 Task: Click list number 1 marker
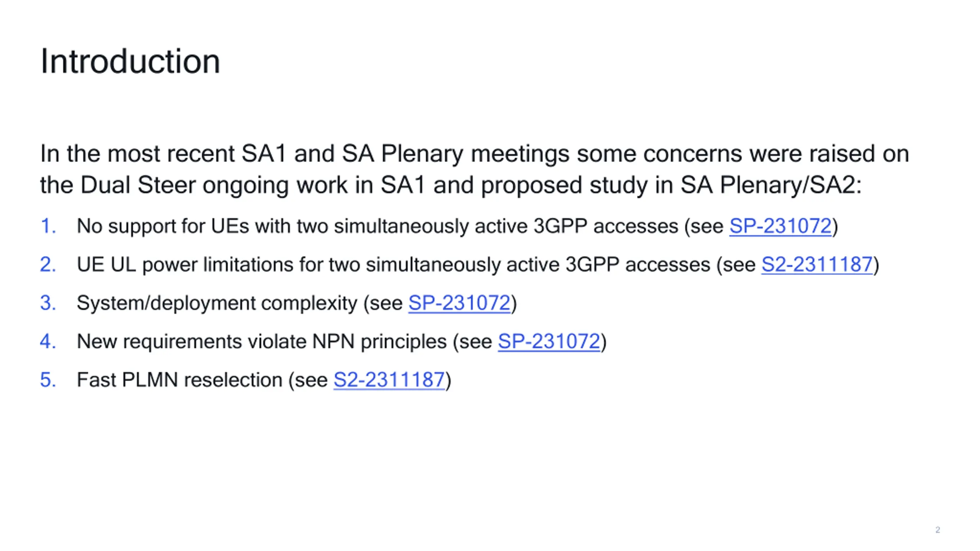tap(48, 226)
